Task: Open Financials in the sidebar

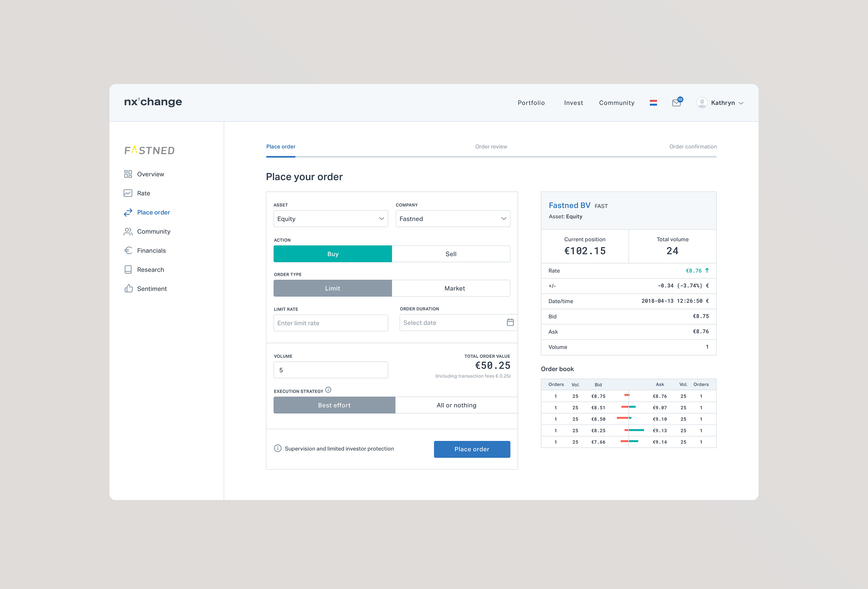Action: [x=151, y=250]
